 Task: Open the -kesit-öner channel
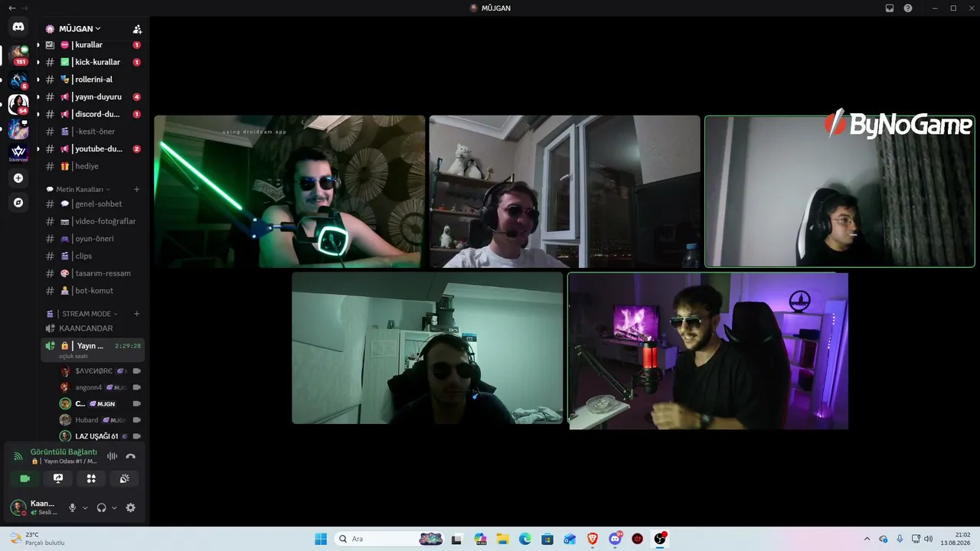coord(93,132)
